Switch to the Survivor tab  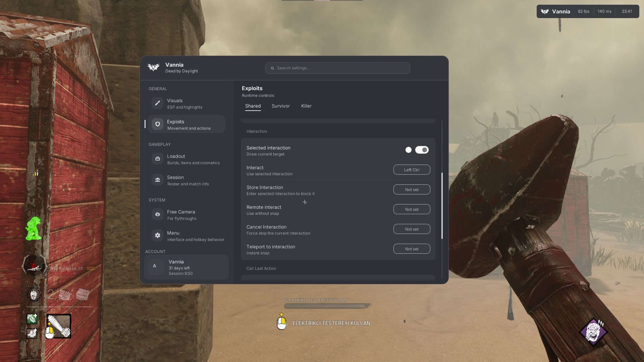click(x=281, y=106)
